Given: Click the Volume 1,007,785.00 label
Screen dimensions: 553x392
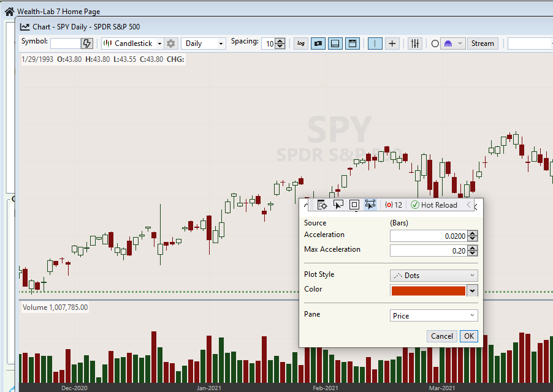Looking at the screenshot, I should [55, 307].
